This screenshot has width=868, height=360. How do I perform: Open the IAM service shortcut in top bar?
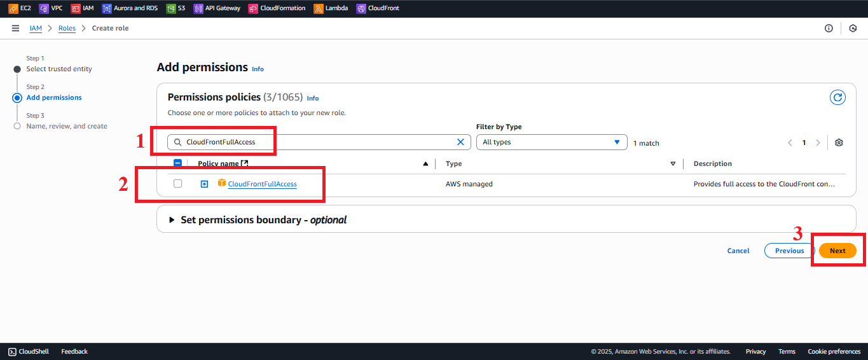pyautogui.click(x=83, y=8)
